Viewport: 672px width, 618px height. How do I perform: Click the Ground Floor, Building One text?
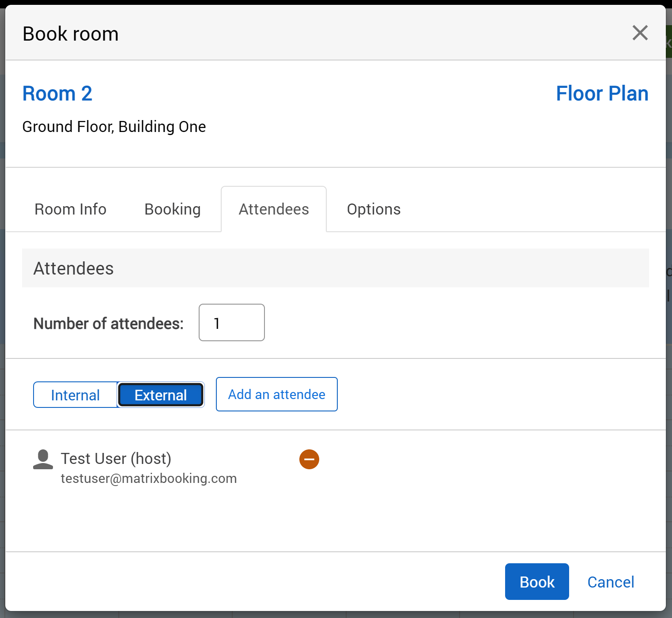pyautogui.click(x=114, y=127)
